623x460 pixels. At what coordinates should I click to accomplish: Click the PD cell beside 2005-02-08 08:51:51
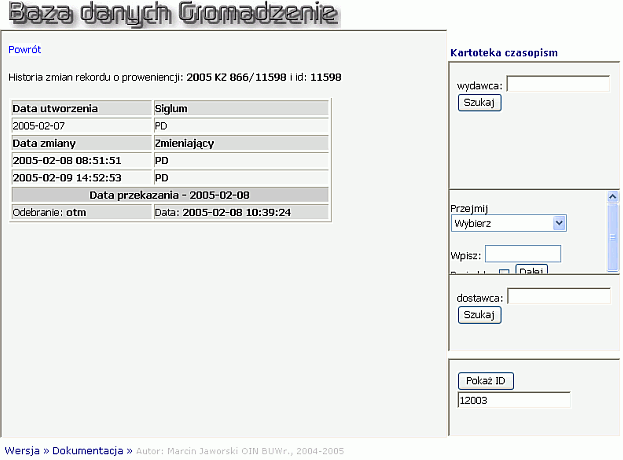[x=241, y=160]
